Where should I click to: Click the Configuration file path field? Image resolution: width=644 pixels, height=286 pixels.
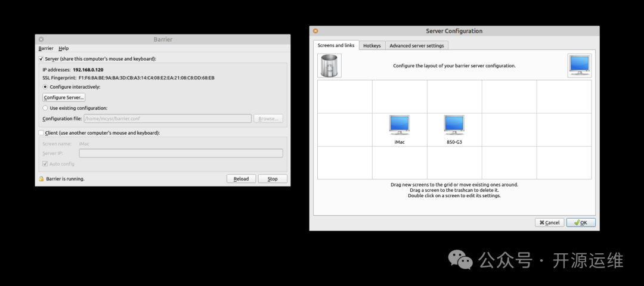(168, 119)
